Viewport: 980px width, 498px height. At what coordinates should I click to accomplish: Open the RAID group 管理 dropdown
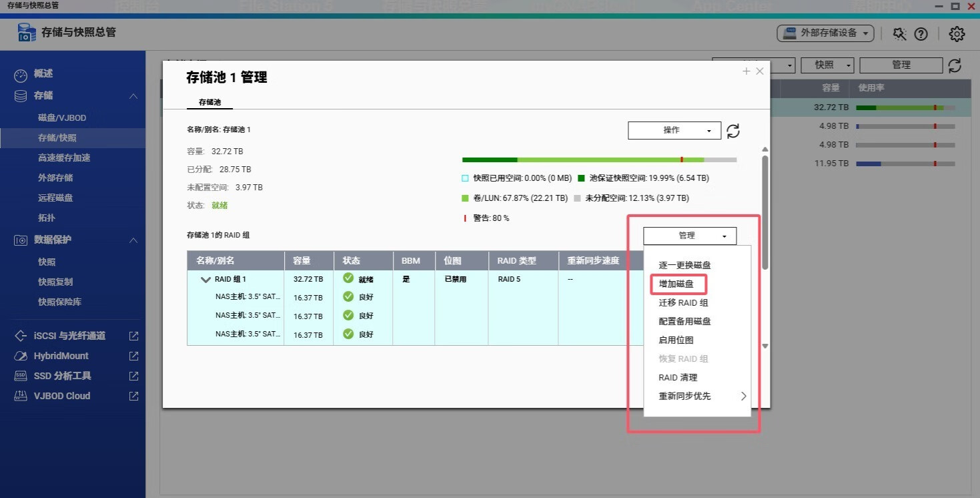point(690,236)
